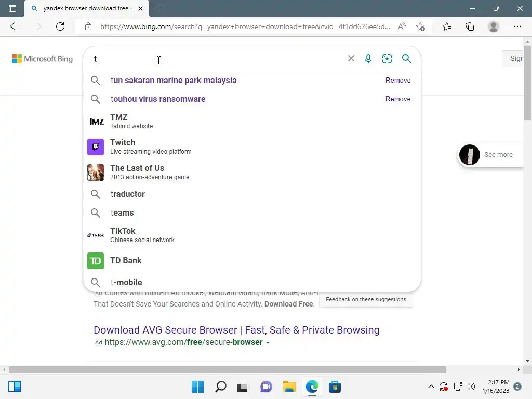Submit search with magnifier icon
This screenshot has width=532, height=399.
click(406, 59)
